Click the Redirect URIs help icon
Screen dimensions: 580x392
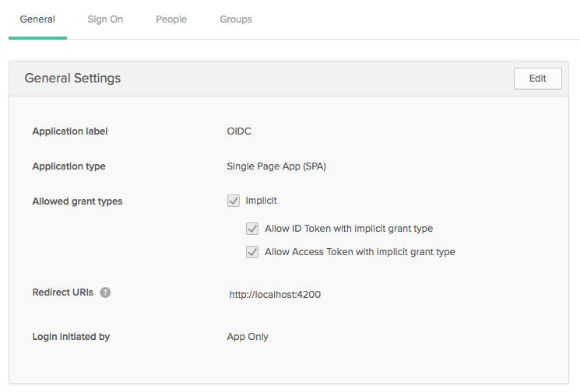[x=105, y=292]
